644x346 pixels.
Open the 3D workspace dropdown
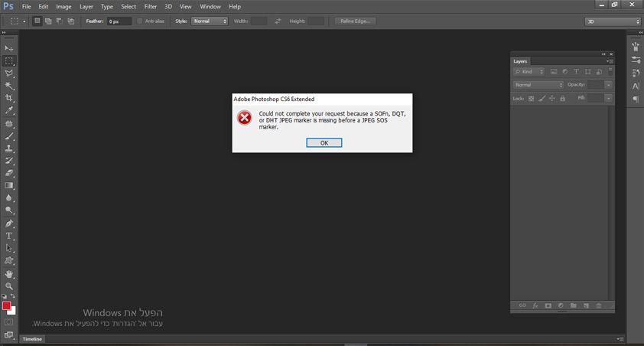point(613,21)
